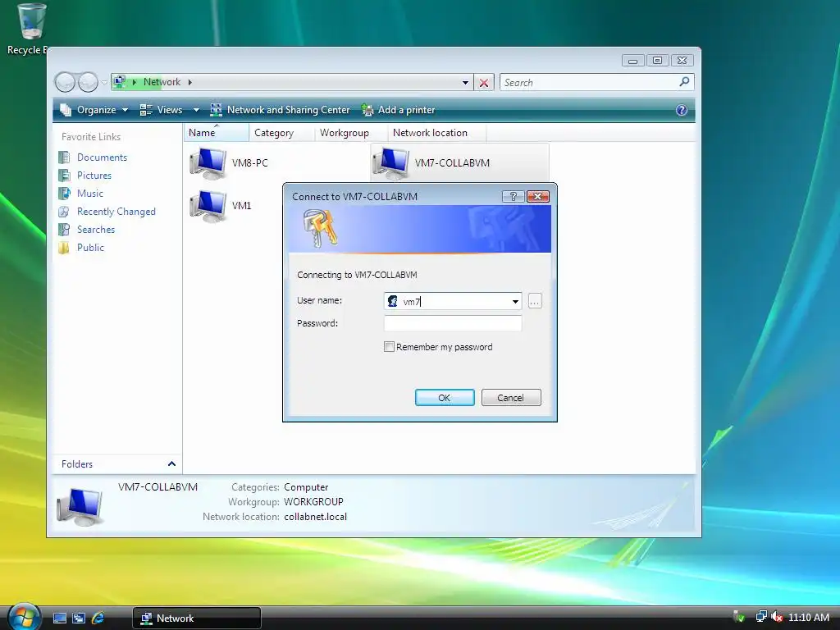Select the VM8-PC computer icon

tap(208, 163)
